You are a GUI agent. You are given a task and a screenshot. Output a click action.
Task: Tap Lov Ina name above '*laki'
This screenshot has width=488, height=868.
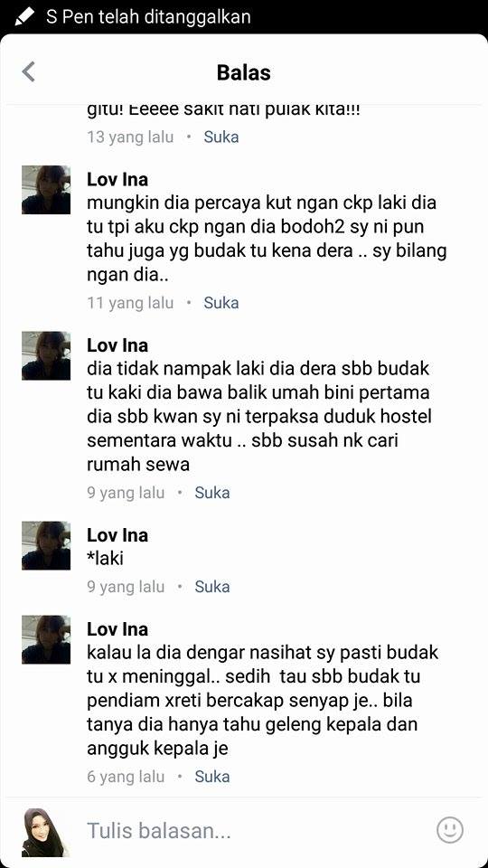(x=117, y=535)
